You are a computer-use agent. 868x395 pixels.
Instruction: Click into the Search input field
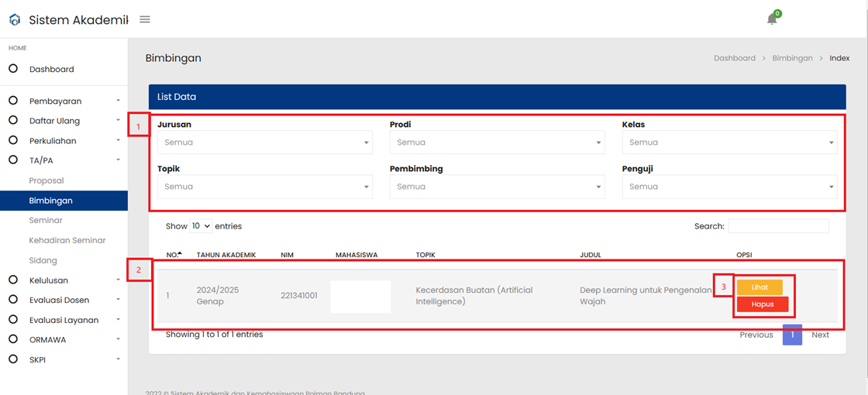(x=778, y=225)
